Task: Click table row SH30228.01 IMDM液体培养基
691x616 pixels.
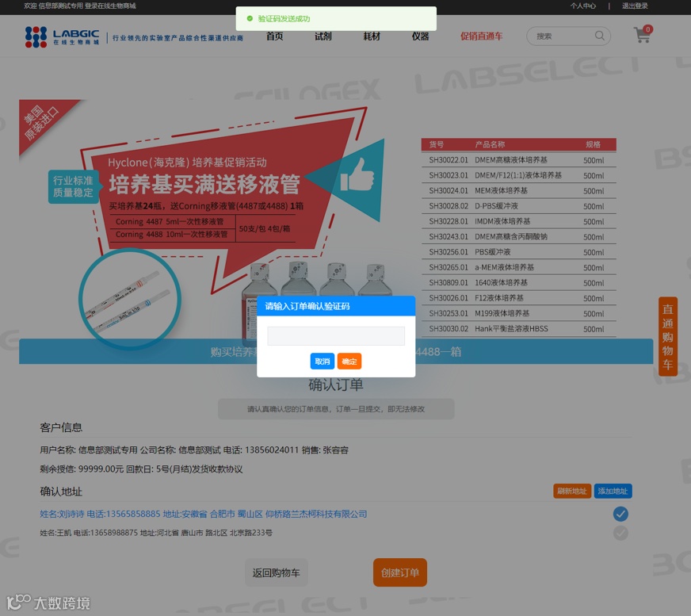Action: click(x=519, y=221)
